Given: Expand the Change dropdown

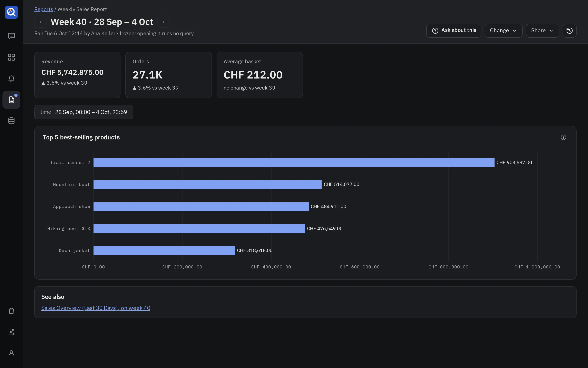Looking at the screenshot, I should (503, 31).
